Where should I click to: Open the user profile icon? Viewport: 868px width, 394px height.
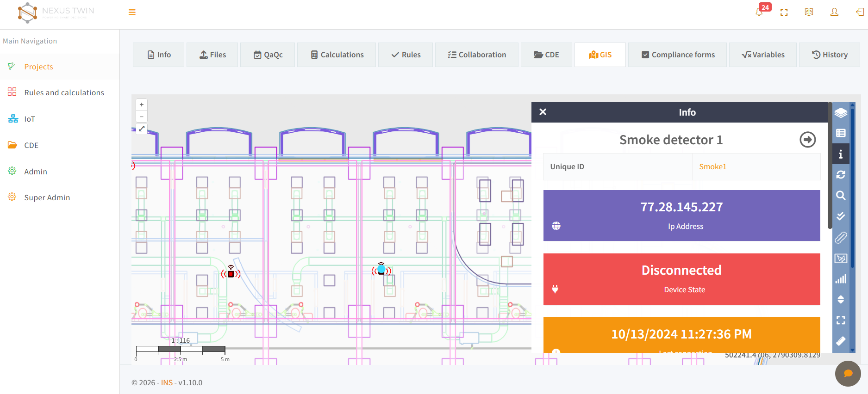(x=834, y=12)
